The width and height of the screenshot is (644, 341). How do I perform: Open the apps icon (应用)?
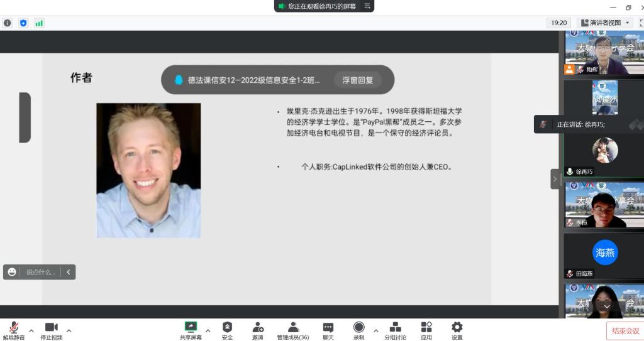(426, 328)
